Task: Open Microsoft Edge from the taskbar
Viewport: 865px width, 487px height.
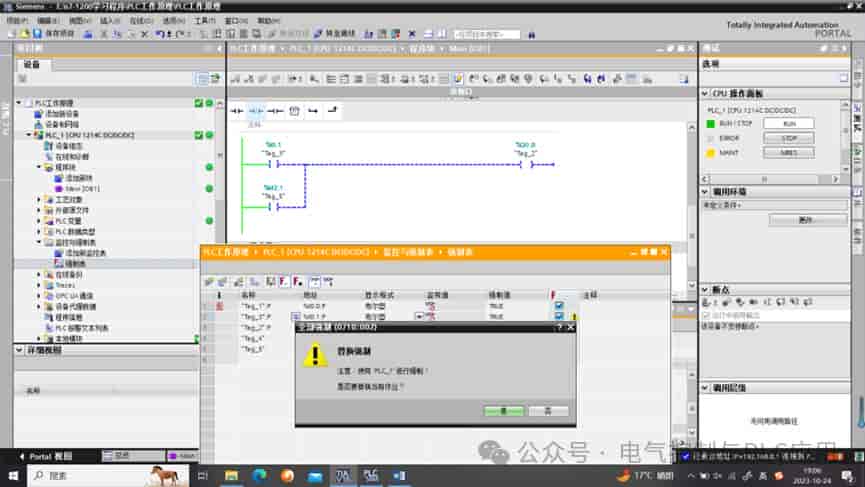Action: pyautogui.click(x=259, y=475)
